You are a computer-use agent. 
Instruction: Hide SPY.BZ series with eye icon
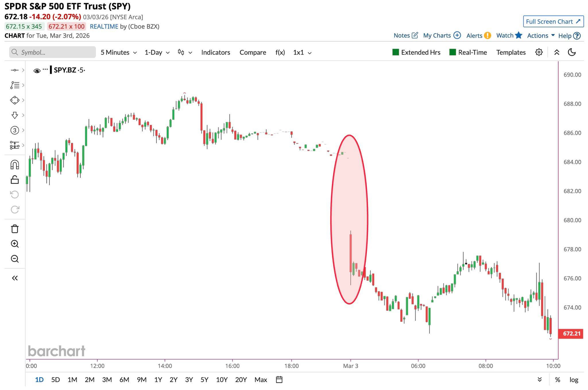[37, 70]
